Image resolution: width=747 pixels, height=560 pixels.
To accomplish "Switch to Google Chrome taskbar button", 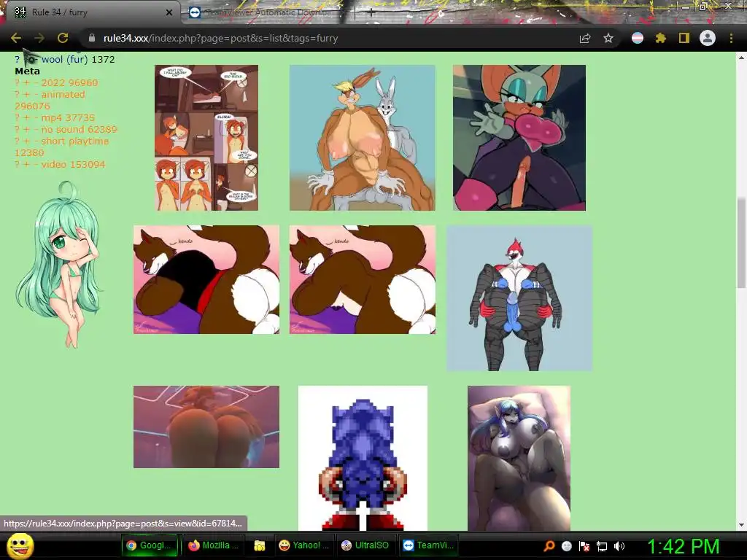I will tap(149, 545).
